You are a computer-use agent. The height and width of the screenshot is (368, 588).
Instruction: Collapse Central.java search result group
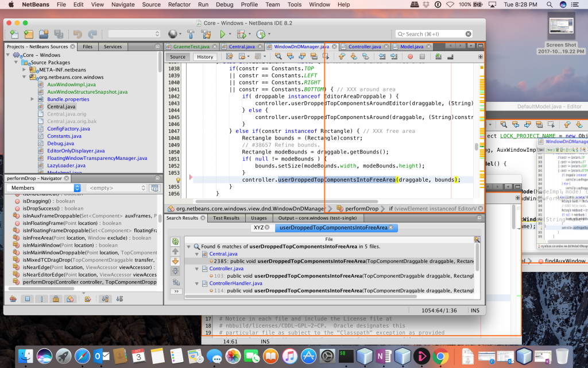coord(196,254)
